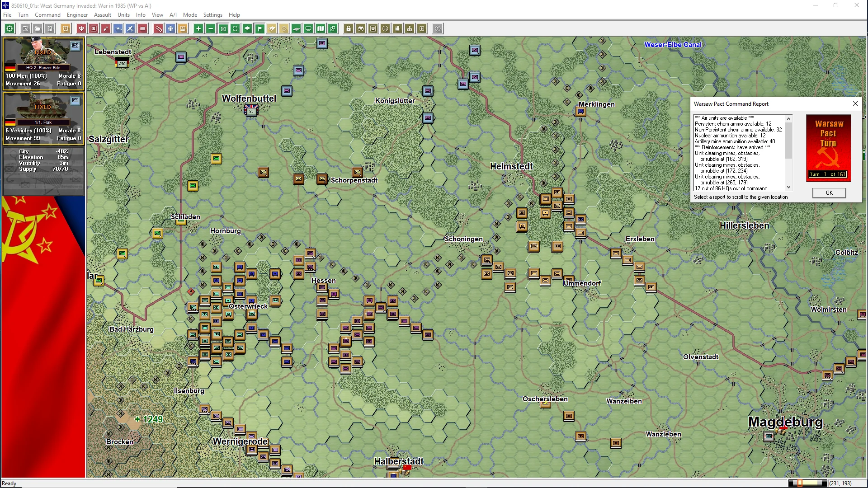Image resolution: width=868 pixels, height=488 pixels.
Task: Click the red S toolbar icon
Action: (94, 28)
